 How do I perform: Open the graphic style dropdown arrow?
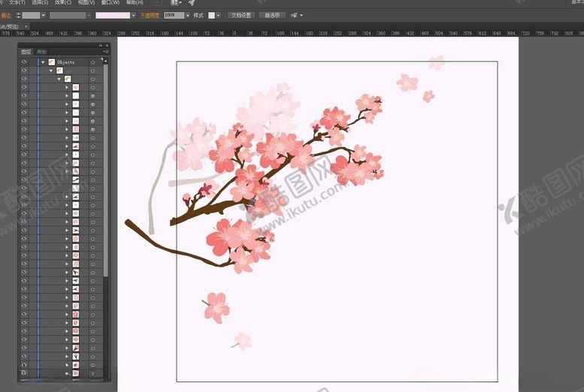(218, 15)
